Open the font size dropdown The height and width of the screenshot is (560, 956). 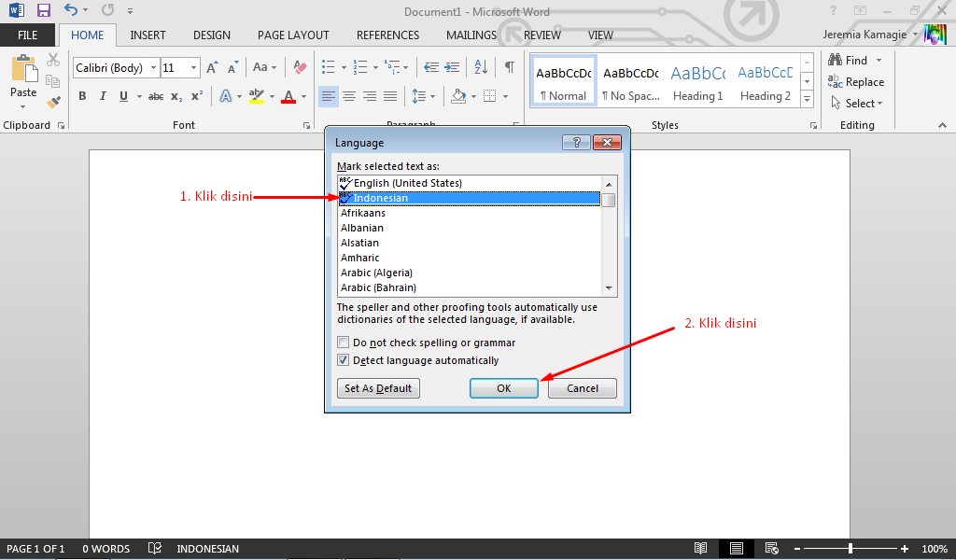tap(195, 67)
